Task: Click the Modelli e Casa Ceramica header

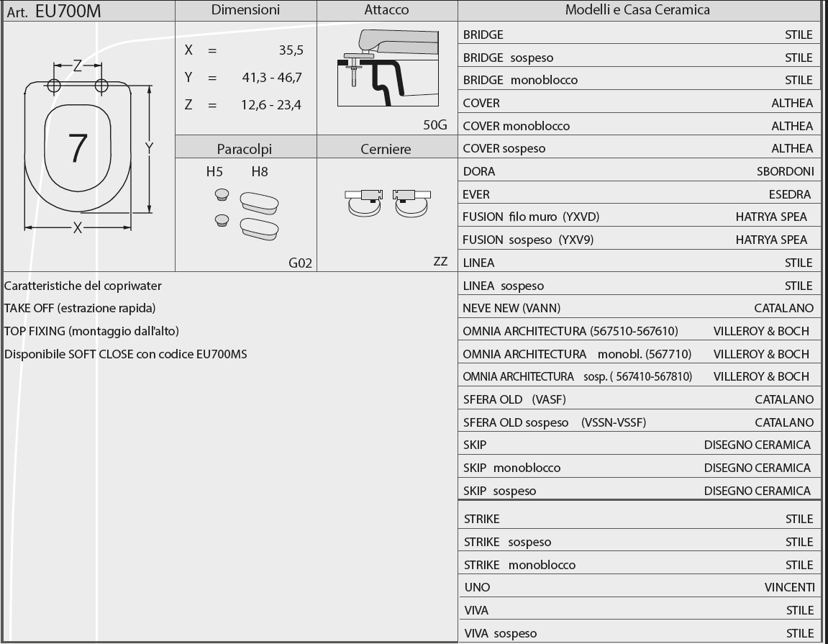Action: (637, 10)
